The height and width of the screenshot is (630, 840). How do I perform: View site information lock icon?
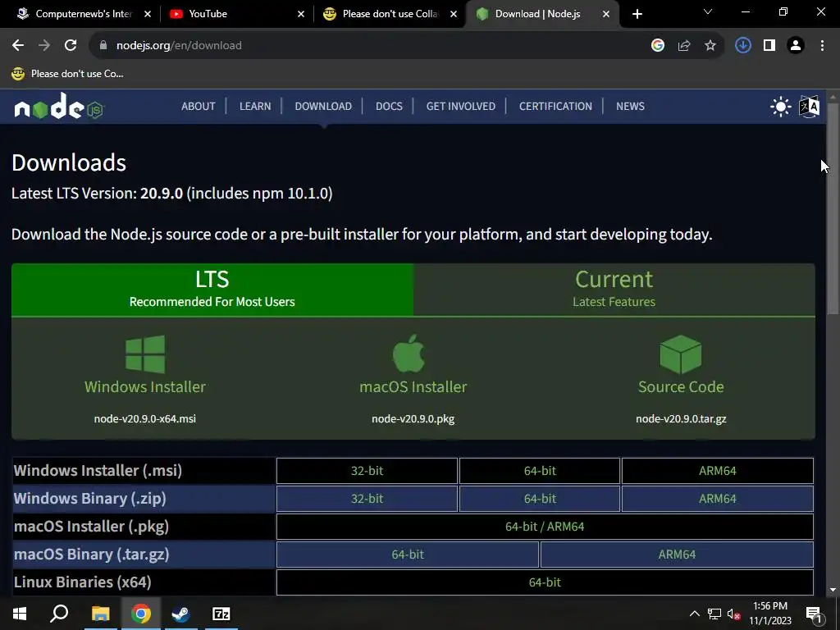click(103, 46)
